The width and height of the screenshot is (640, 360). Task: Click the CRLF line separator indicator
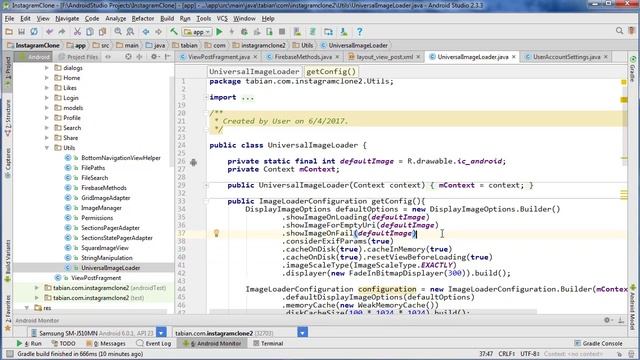pos(506,354)
